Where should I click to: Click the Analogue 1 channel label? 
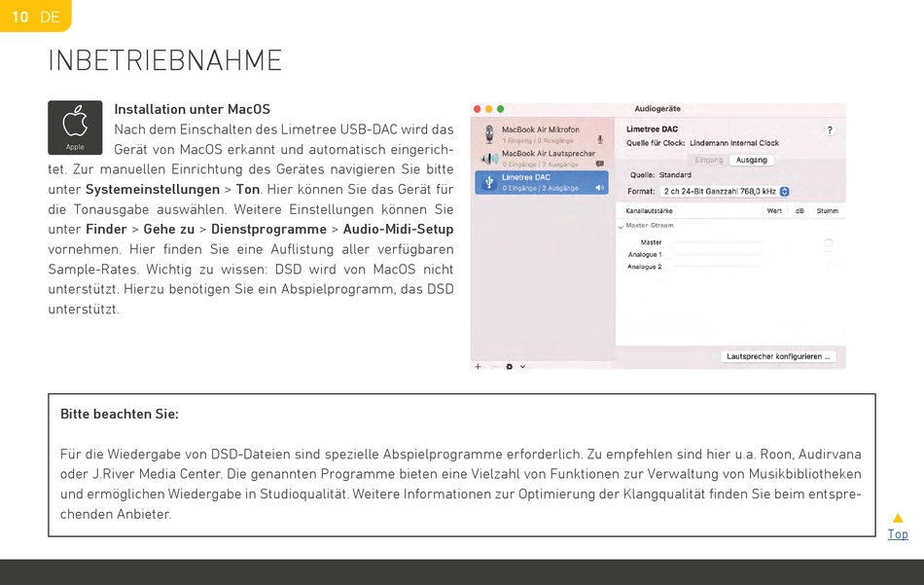click(x=645, y=255)
